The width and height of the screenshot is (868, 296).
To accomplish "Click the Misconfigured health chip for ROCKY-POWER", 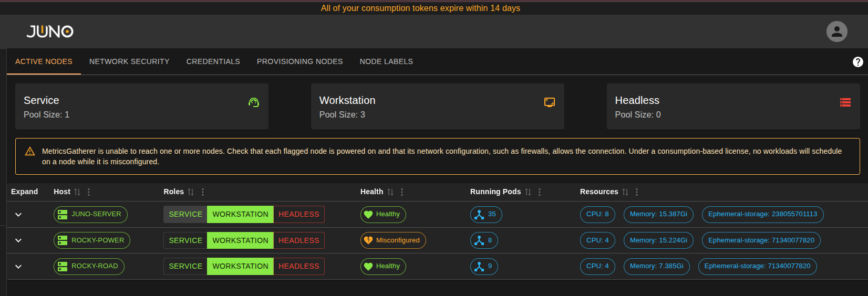I will (393, 240).
